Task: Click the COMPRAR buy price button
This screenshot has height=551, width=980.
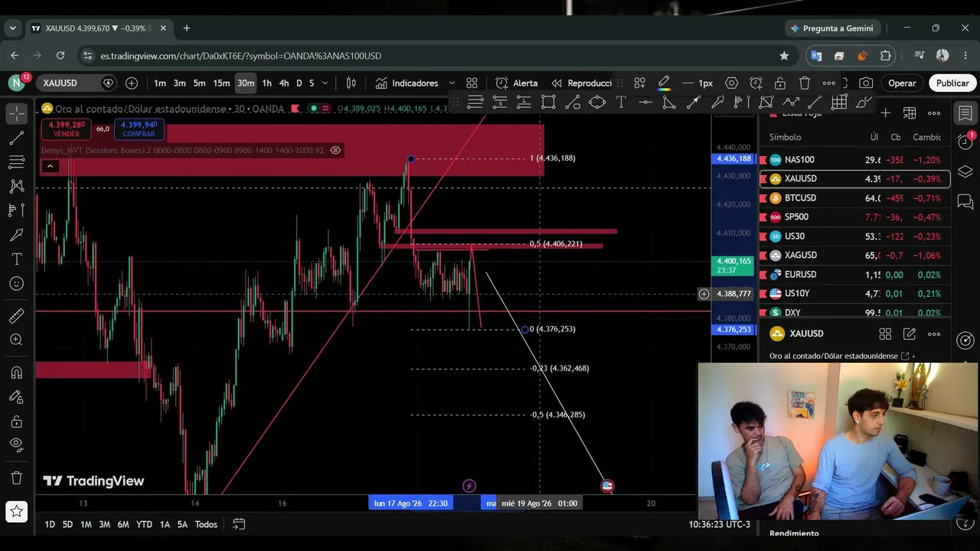Action: [139, 129]
